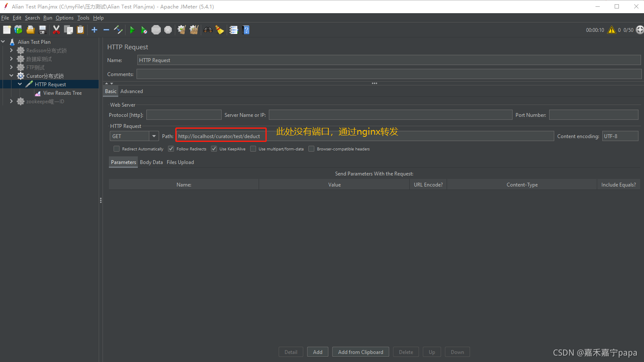
Task: Enable Redirect Automatically checkbox
Action: click(x=117, y=149)
